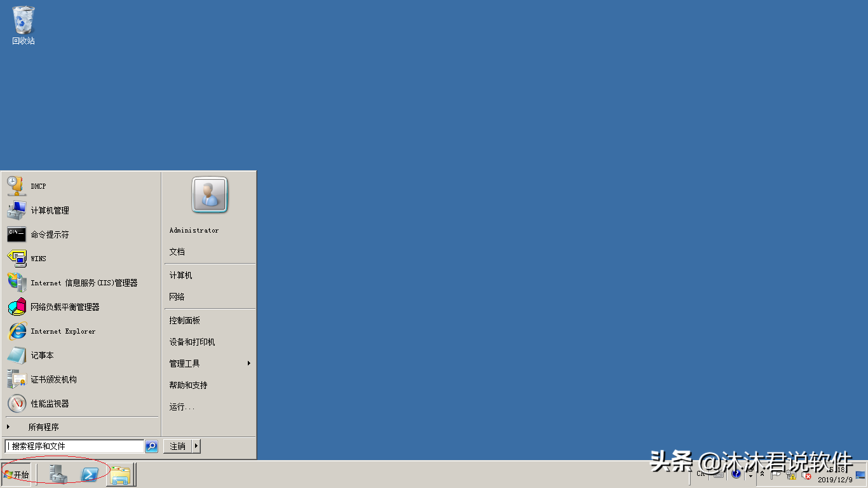Open the 命令提示符 command prompt
Screen dimensions: 868x488
click(50, 234)
